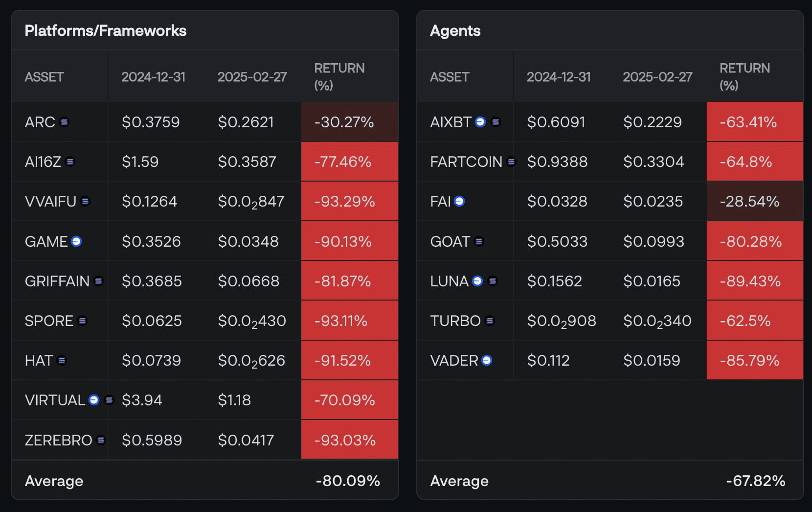Click the Solana chain icon next to ARC

(x=64, y=122)
